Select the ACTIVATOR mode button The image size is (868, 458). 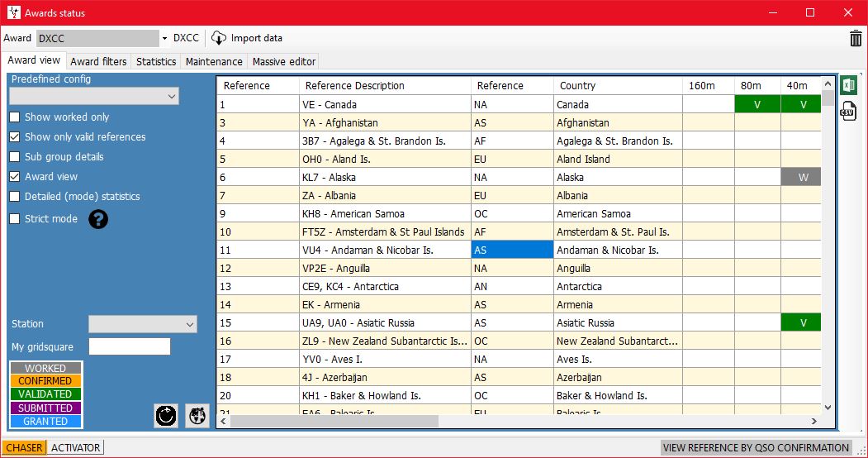[76, 447]
